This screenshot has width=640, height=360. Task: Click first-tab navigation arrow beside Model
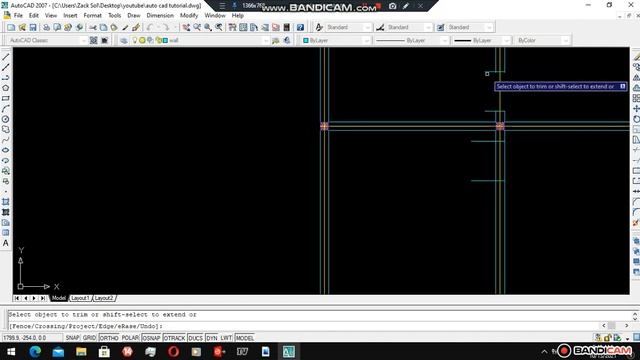(x=17, y=298)
